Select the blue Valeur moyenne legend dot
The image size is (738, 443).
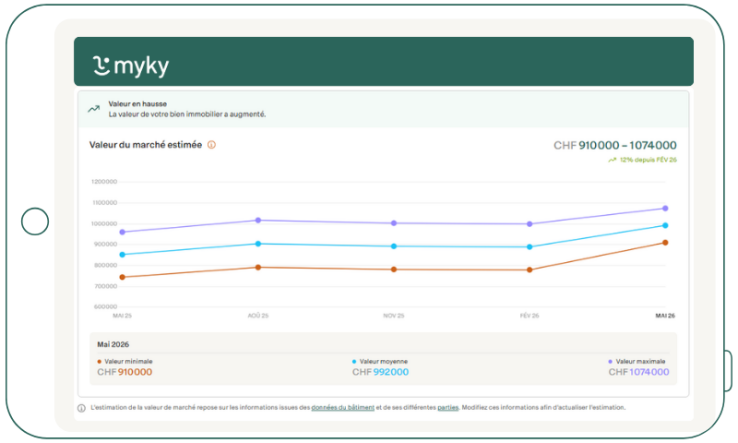pyautogui.click(x=354, y=362)
